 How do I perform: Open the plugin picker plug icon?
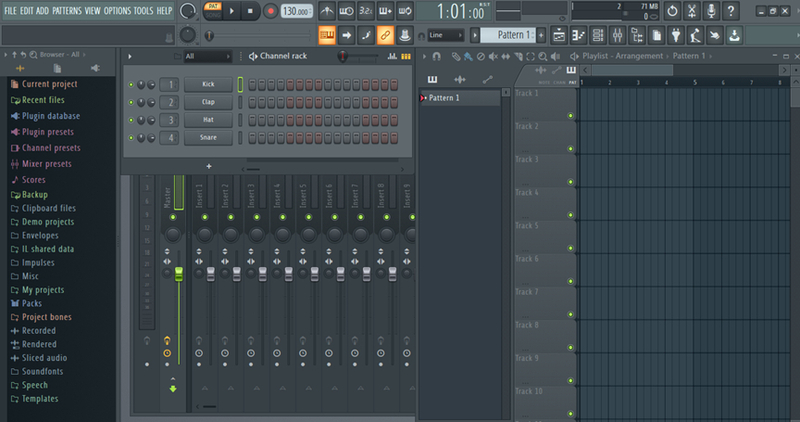pos(676,35)
